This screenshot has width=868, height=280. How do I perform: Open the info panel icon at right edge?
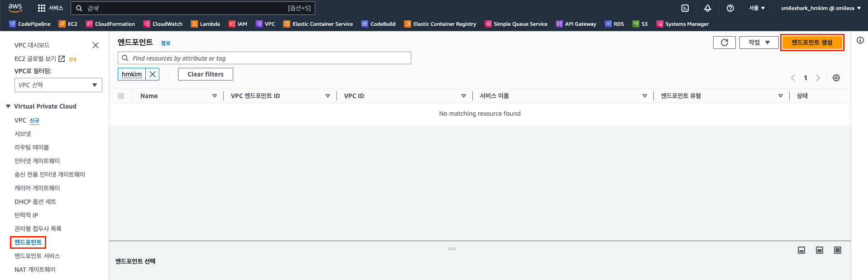point(860,40)
